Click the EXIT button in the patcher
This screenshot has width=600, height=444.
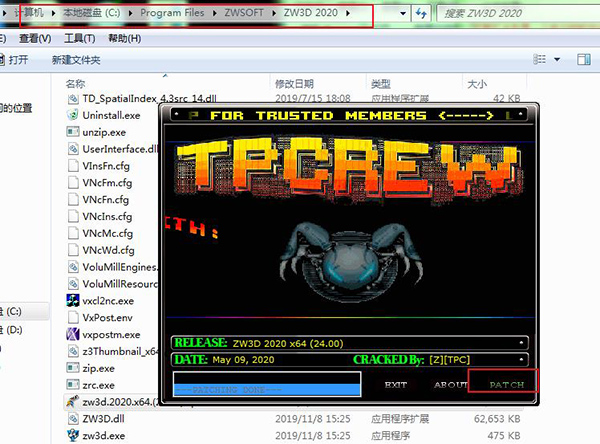click(x=395, y=384)
